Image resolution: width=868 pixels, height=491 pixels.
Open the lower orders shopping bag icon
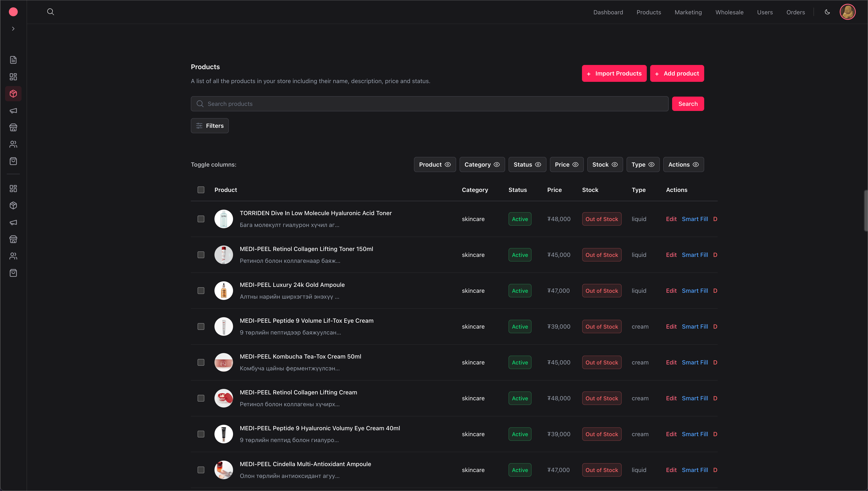13,273
